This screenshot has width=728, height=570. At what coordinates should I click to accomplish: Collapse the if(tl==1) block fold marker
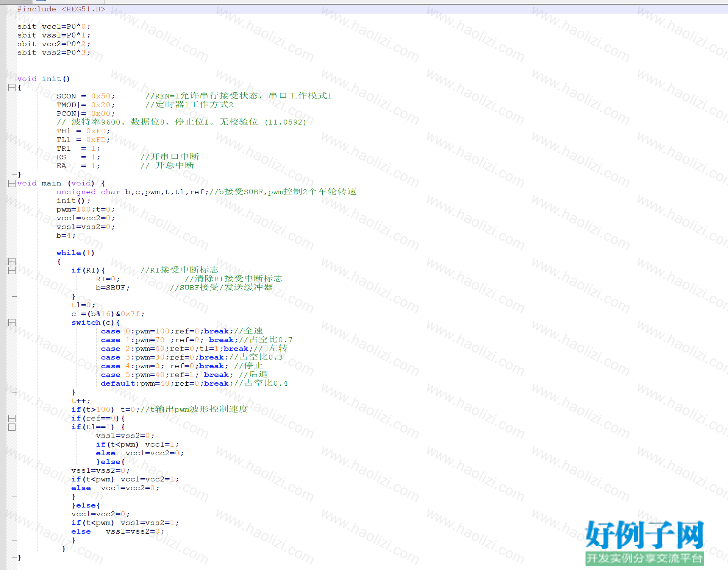click(12, 427)
